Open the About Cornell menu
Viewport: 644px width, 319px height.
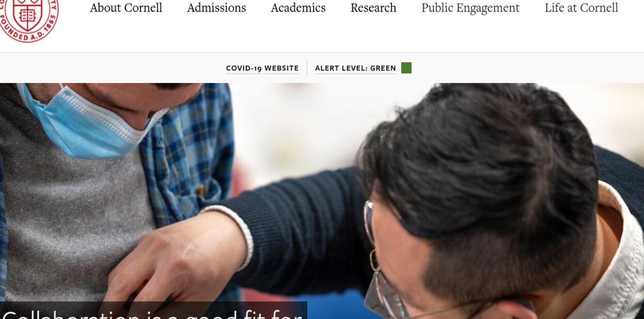tap(126, 8)
